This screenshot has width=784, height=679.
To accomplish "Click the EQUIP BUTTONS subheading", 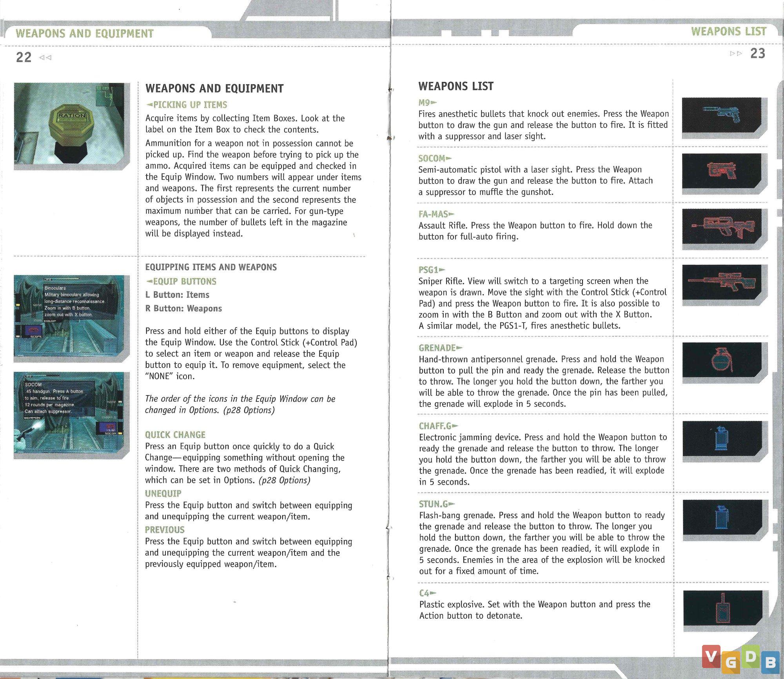I will click(181, 281).
